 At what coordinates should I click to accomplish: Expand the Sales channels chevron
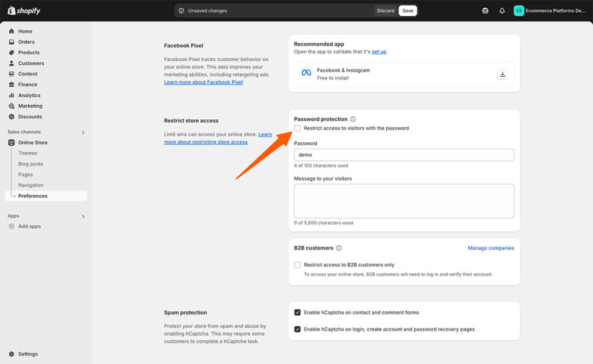(x=83, y=133)
